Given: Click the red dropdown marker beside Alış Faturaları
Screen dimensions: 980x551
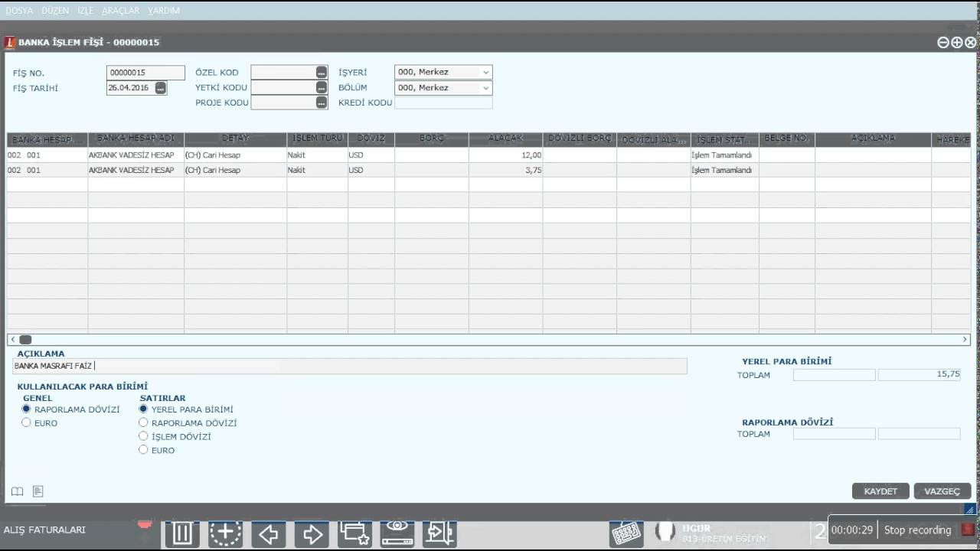Looking at the screenshot, I should [145, 525].
